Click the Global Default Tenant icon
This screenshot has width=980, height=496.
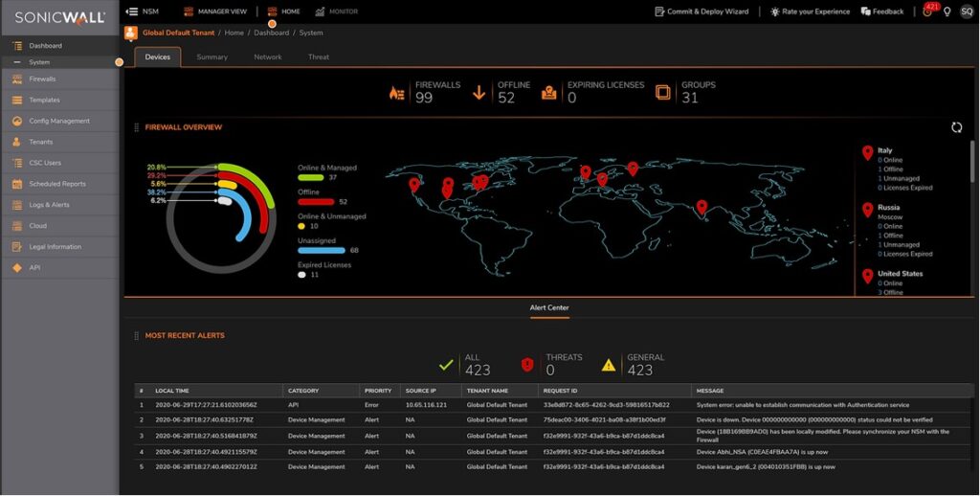(x=130, y=34)
